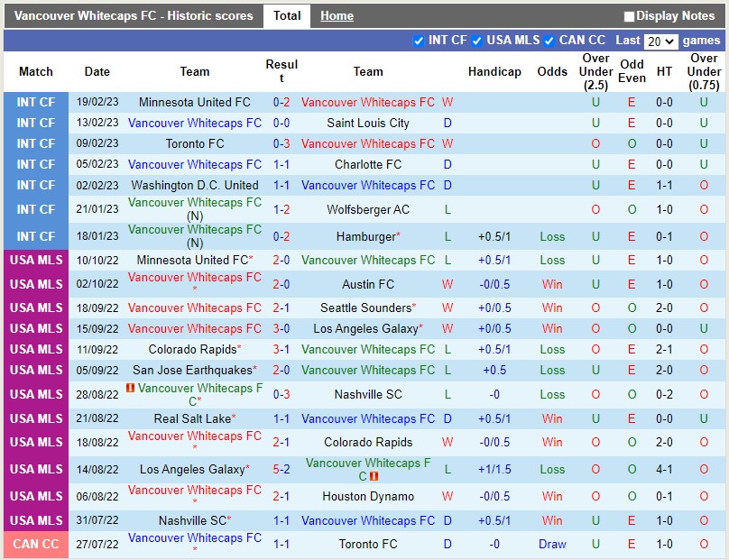Open Nashville SC link on 31/07/22
The image size is (729, 560).
pos(192,520)
